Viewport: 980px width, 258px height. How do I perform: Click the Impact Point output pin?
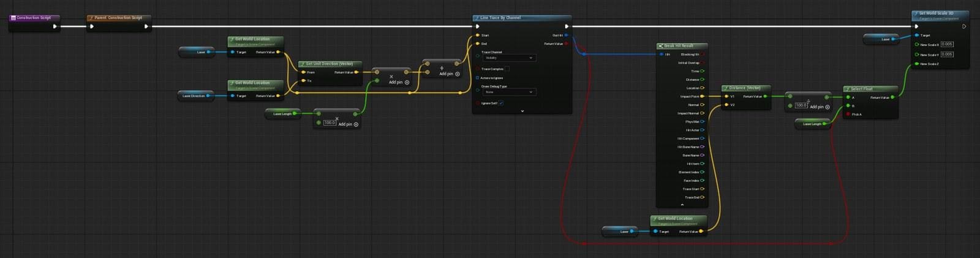703,96
